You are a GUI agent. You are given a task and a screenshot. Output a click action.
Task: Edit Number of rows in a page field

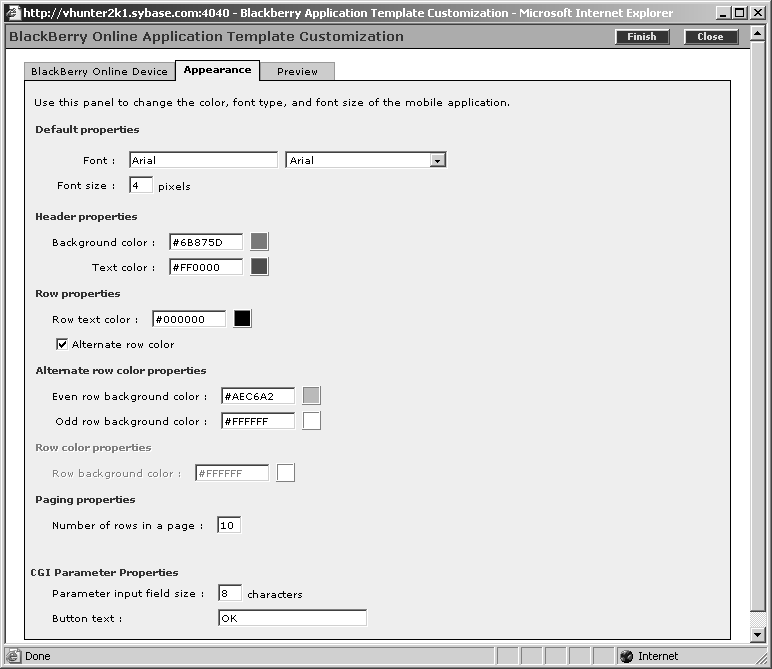pos(229,525)
